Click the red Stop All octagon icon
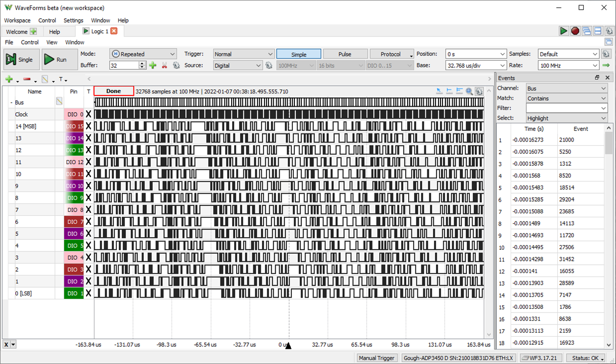The image size is (616, 364). tap(575, 31)
